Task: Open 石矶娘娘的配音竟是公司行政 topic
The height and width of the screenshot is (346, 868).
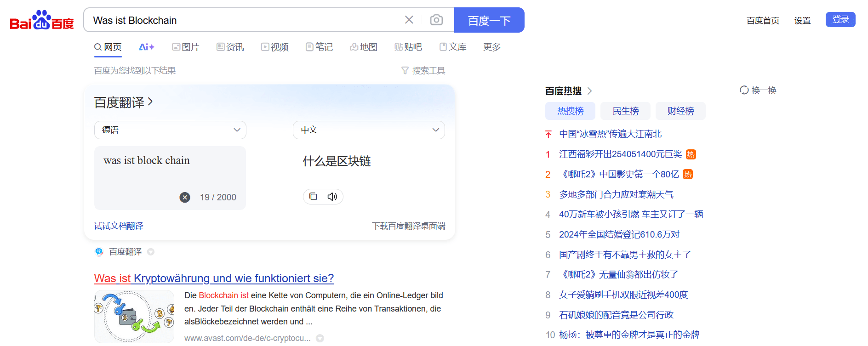Action: point(616,315)
